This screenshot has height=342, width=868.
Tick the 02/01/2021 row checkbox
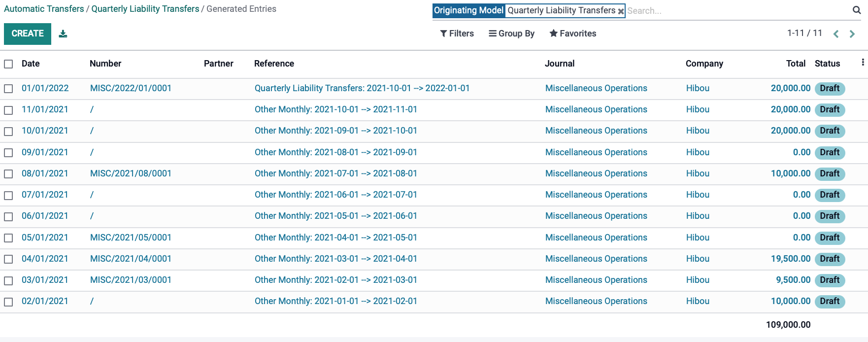(x=8, y=302)
